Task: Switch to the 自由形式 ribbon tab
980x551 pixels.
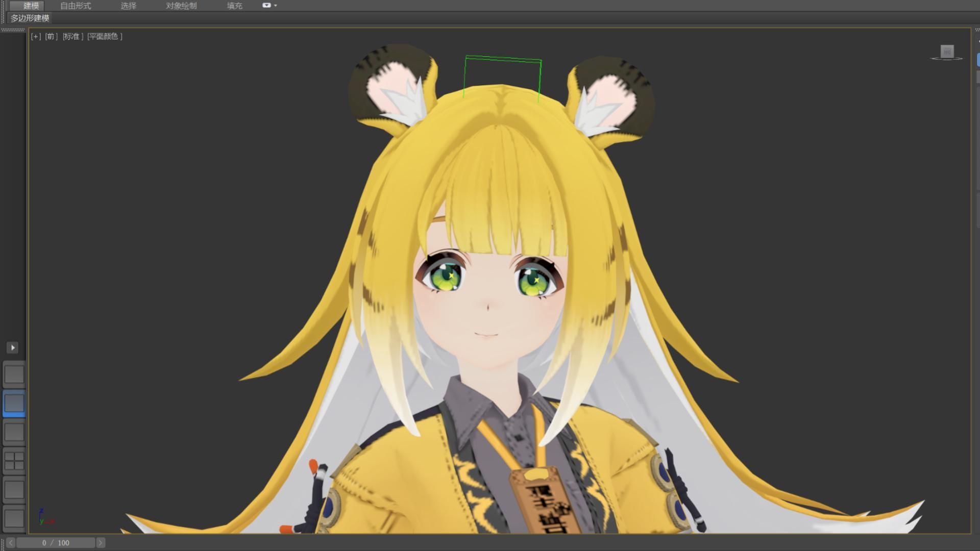Action: pyautogui.click(x=76, y=6)
